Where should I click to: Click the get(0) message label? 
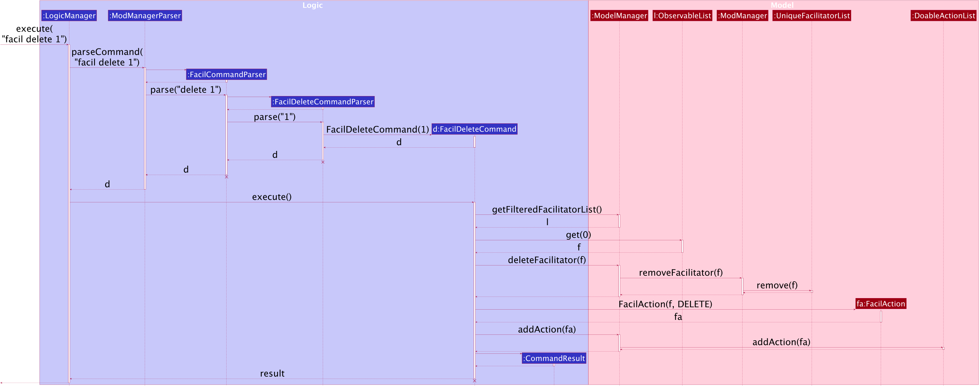click(x=578, y=235)
